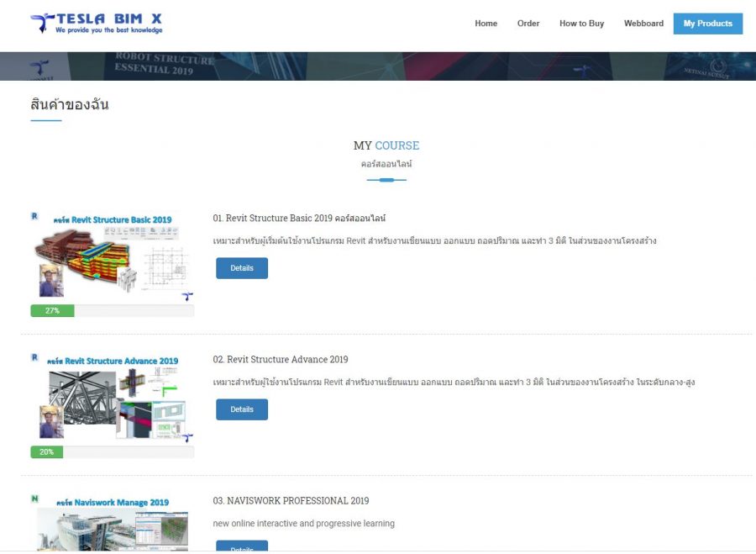
Task: Click the MY COURSE section heading
Action: pos(386,145)
